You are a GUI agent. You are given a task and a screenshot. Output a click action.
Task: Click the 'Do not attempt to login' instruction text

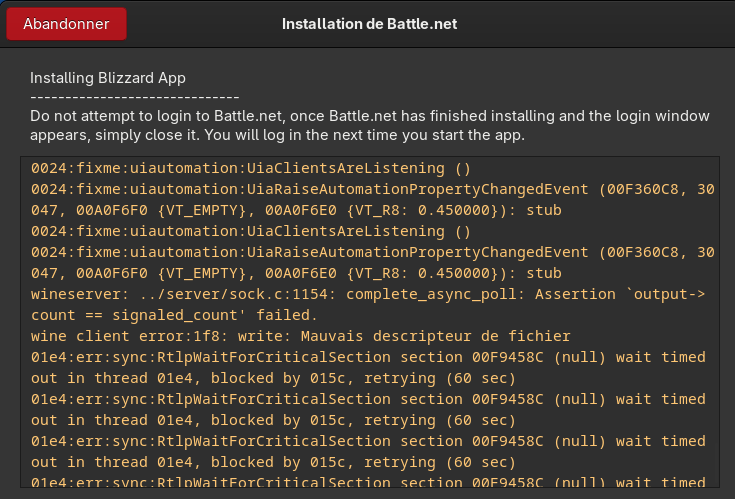[370, 125]
